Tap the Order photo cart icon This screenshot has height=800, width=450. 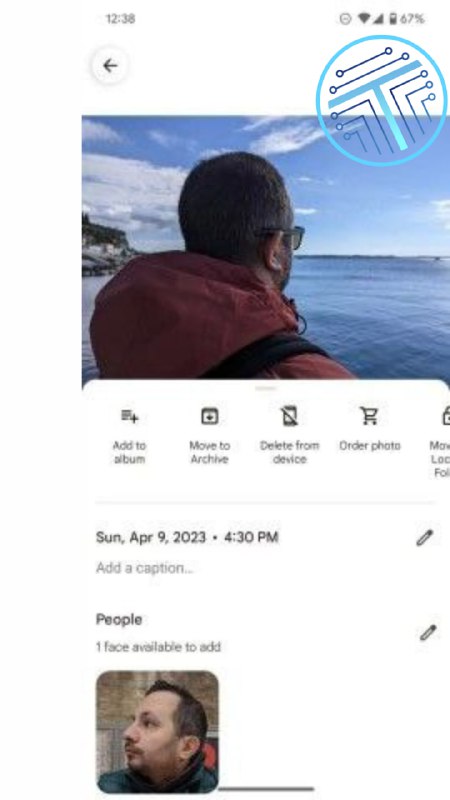pyautogui.click(x=369, y=416)
